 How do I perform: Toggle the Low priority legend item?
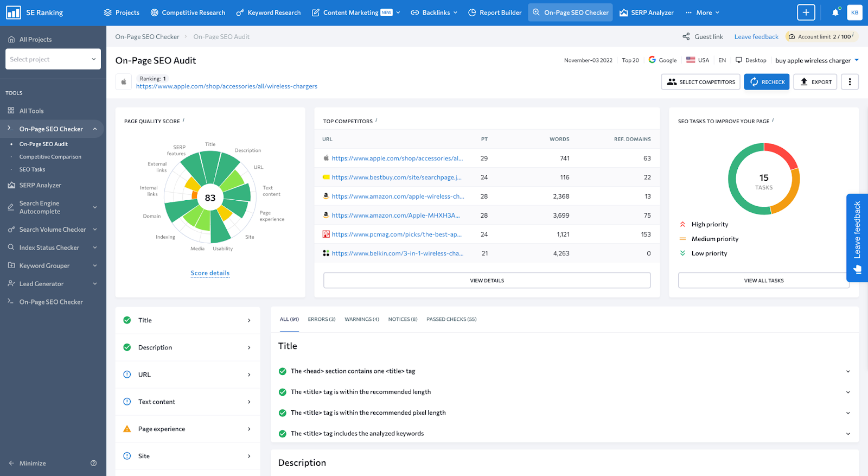(x=709, y=253)
